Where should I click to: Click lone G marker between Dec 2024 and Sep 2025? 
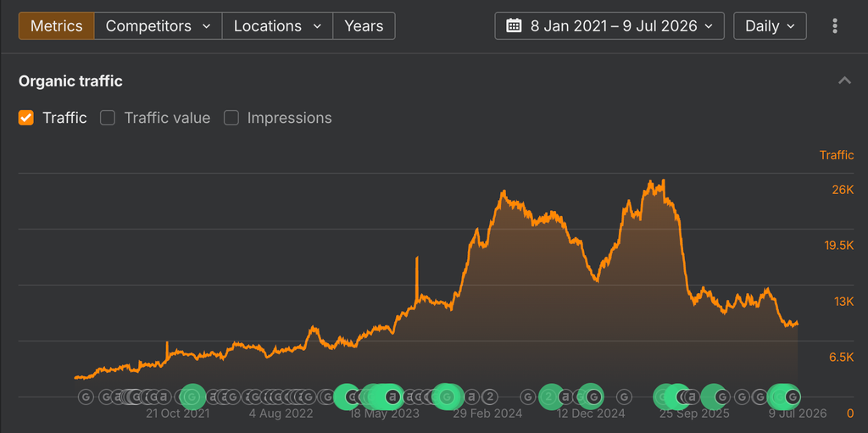pyautogui.click(x=624, y=397)
